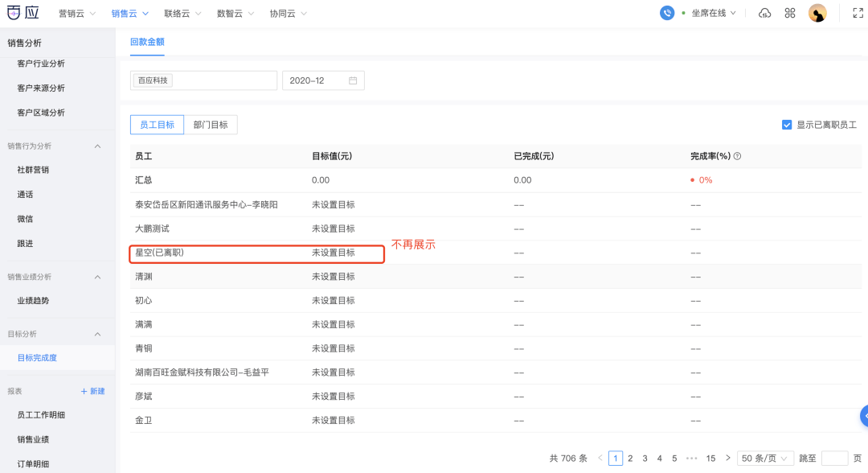This screenshot has height=473, width=868.
Task: Open 客户区域分析 in sidebar
Action: [x=41, y=113]
